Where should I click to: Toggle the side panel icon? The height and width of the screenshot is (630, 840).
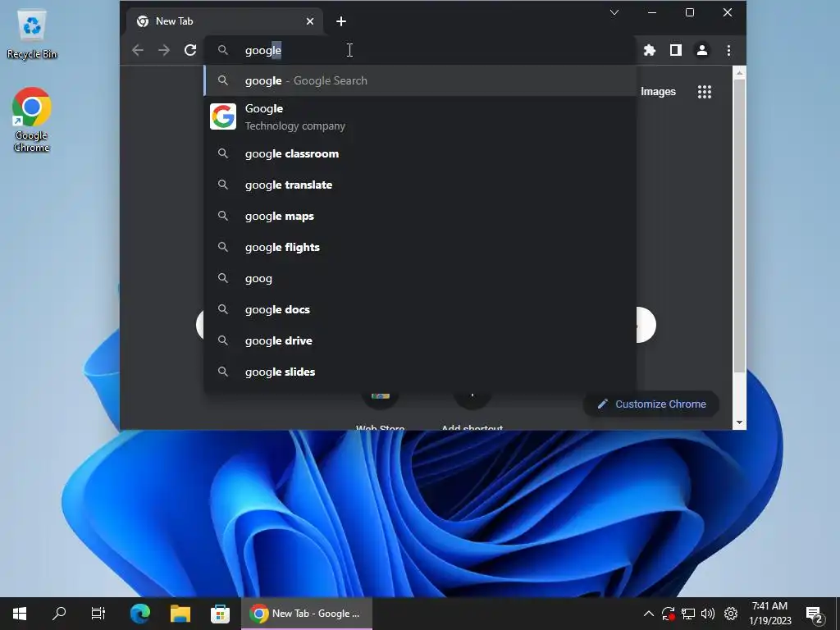(676, 50)
